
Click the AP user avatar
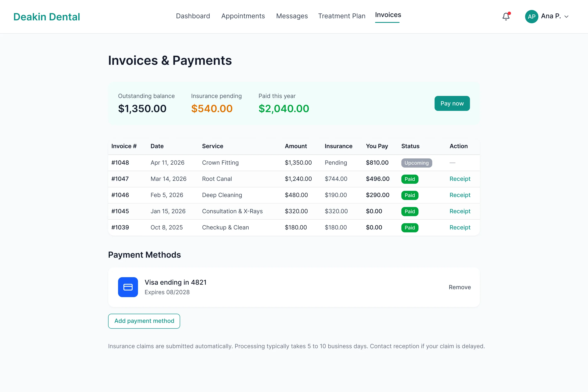point(532,16)
